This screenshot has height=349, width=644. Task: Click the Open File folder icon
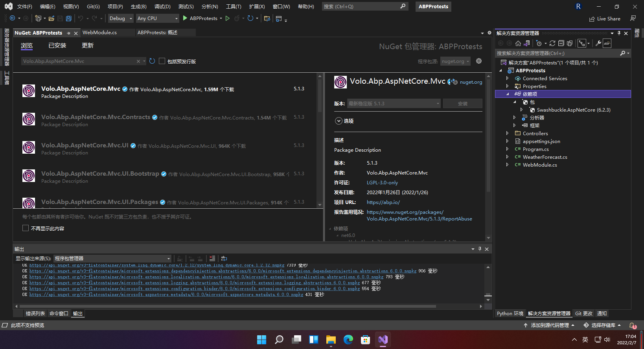pyautogui.click(x=52, y=18)
